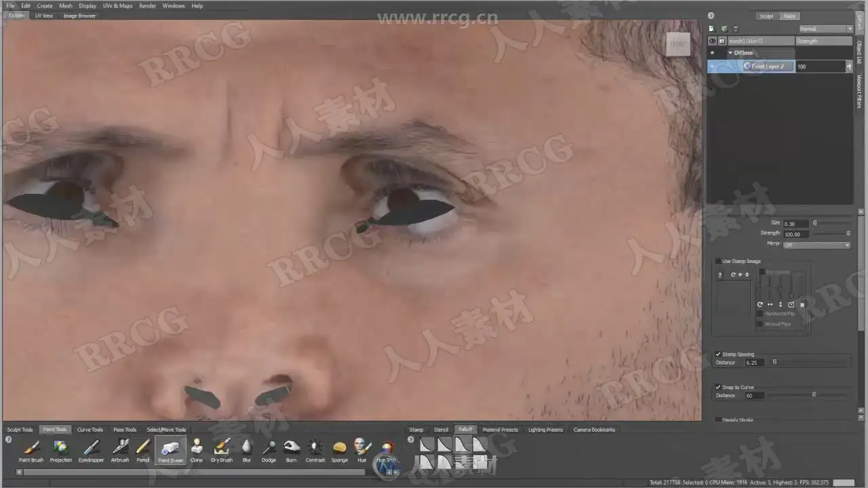The height and width of the screenshot is (488, 868).
Task: Choose the Pencil tool
Action: tap(143, 450)
